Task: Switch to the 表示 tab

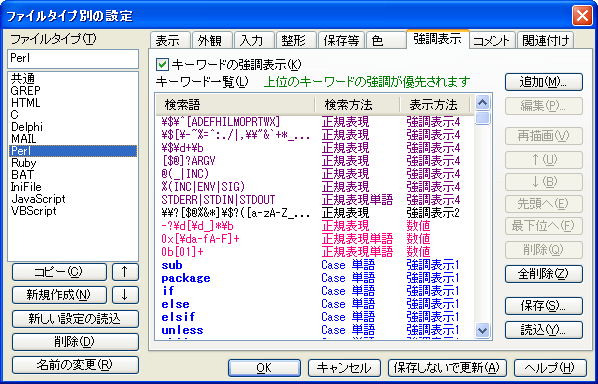Action: [170, 40]
